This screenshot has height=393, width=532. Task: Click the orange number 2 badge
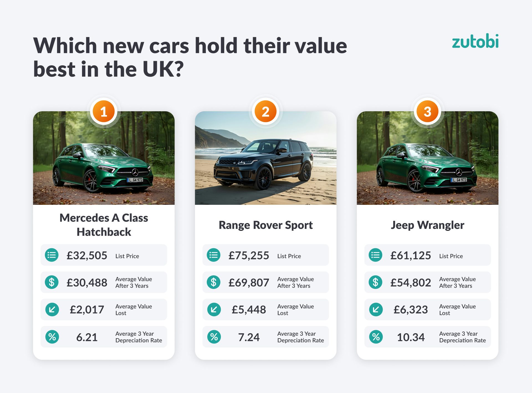click(265, 112)
